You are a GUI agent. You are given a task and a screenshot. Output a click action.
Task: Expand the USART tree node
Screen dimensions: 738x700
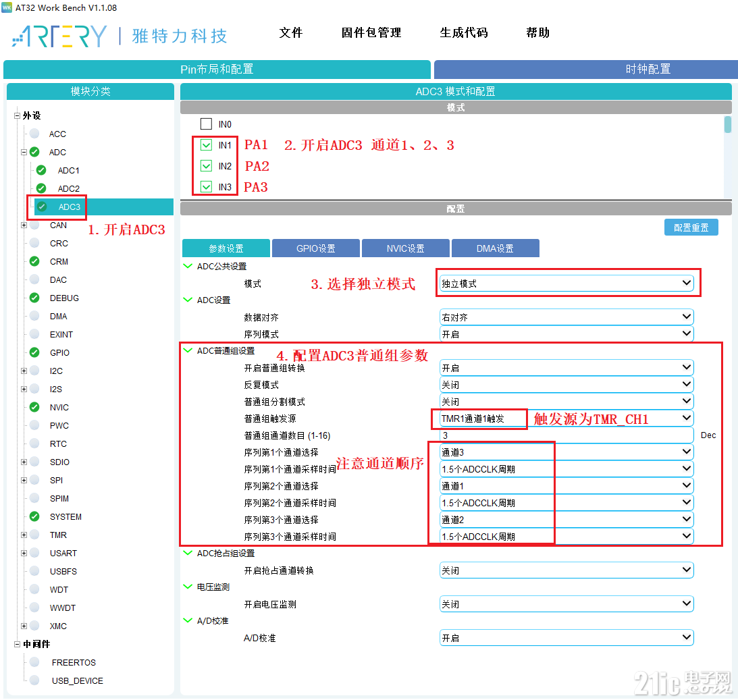pos(24,553)
